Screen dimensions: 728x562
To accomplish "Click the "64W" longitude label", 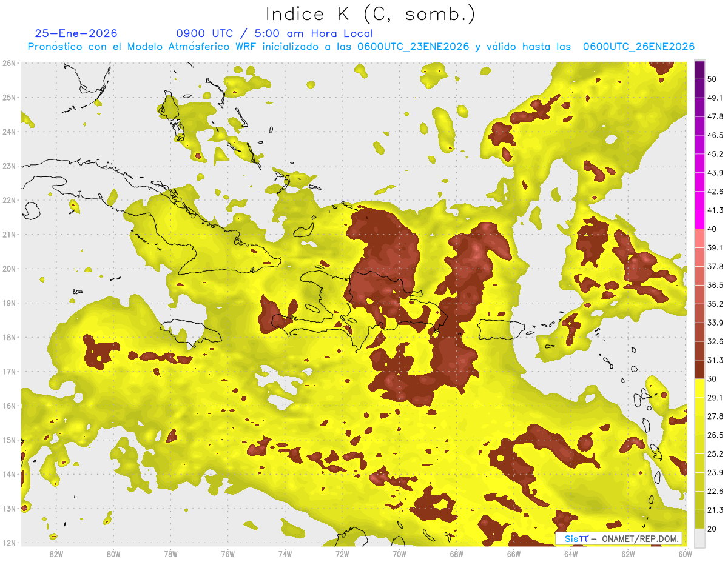I will click(571, 554).
